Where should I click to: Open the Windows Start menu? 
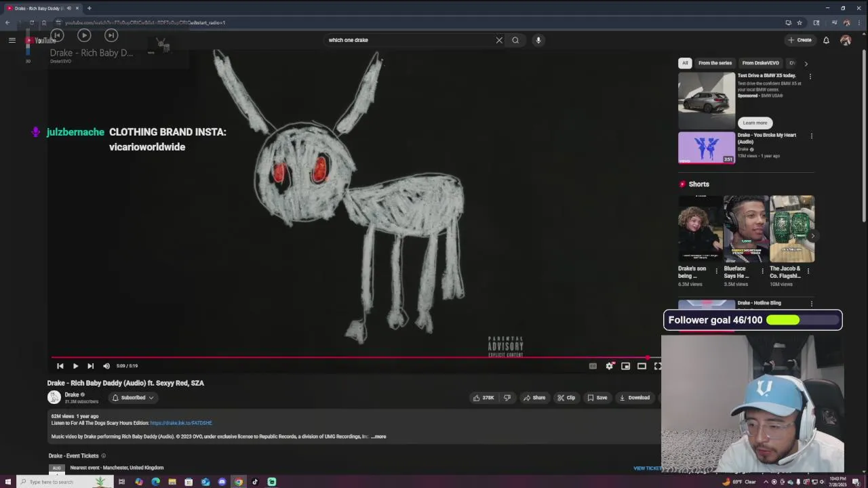tap(7, 482)
